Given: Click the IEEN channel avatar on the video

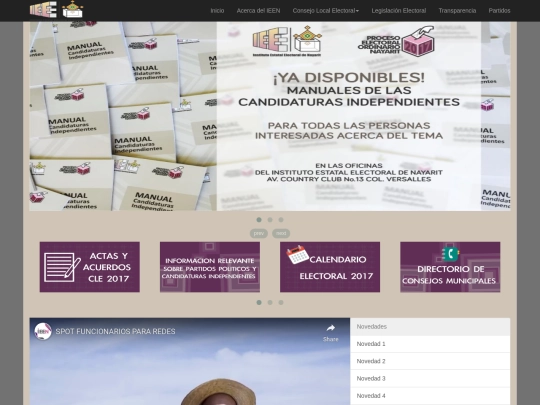Looking at the screenshot, I should [43, 331].
